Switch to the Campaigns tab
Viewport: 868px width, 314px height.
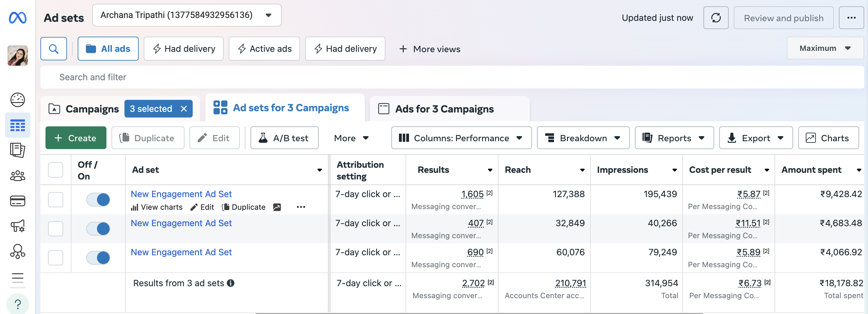click(92, 109)
